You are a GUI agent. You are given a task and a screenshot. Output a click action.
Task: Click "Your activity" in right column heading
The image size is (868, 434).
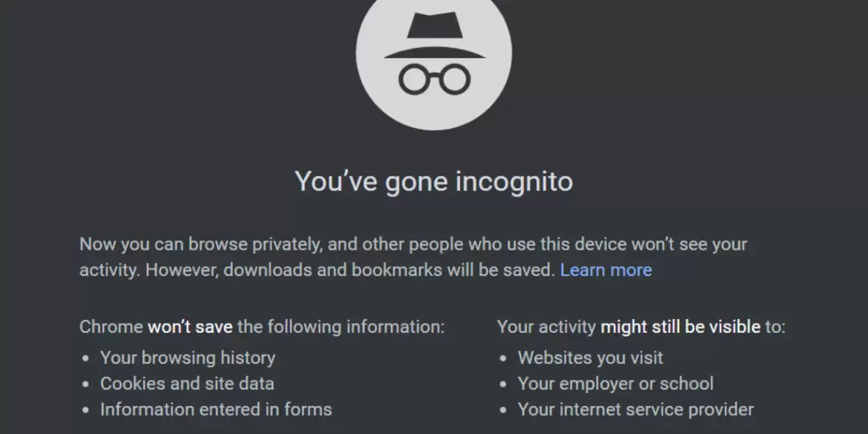[546, 327]
